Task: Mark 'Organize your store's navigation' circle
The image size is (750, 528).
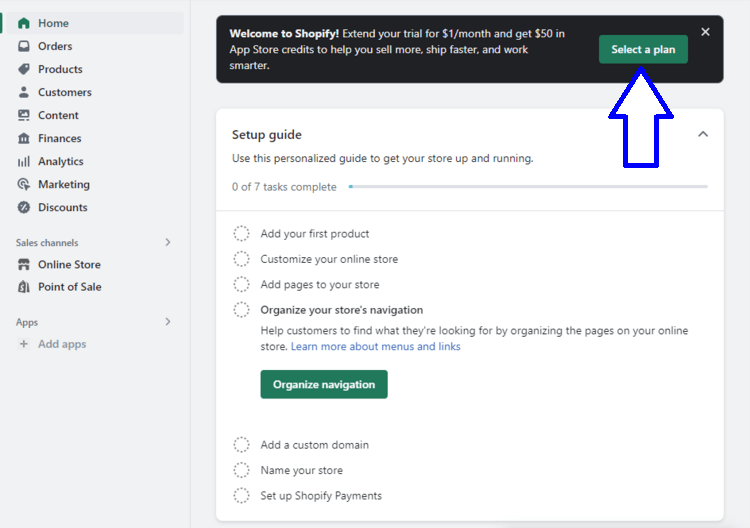Action: pyautogui.click(x=242, y=309)
